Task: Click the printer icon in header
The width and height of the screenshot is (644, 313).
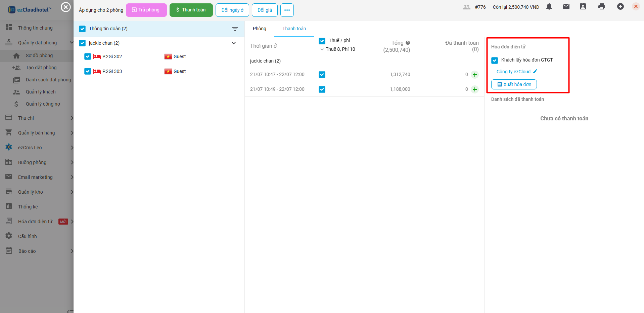Action: click(601, 7)
